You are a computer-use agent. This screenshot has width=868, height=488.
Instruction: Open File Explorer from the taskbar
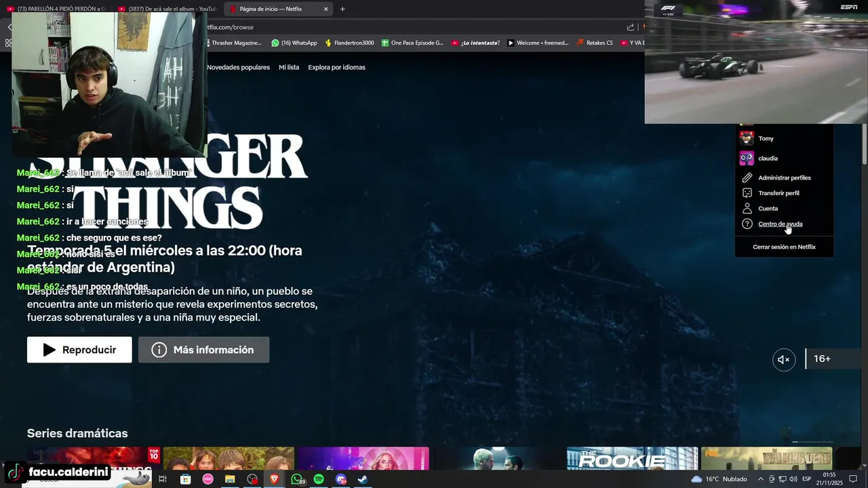click(x=230, y=479)
